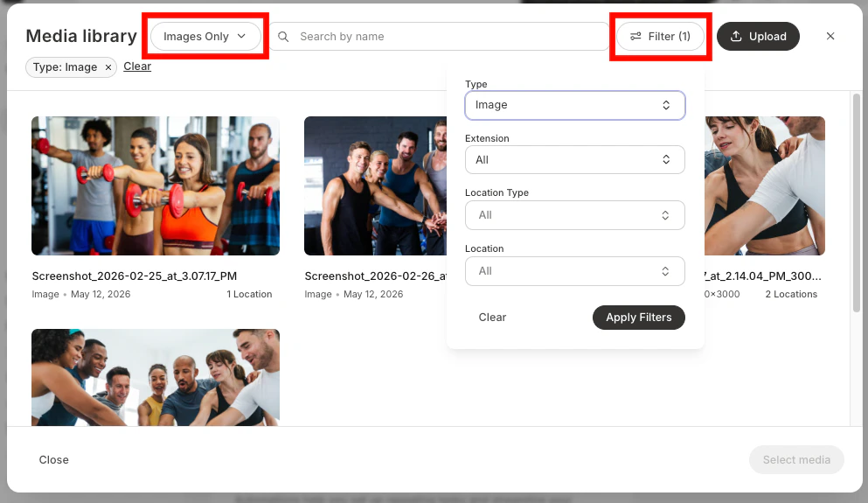Select the group huddle thumbnail in second row

pyautogui.click(x=156, y=378)
